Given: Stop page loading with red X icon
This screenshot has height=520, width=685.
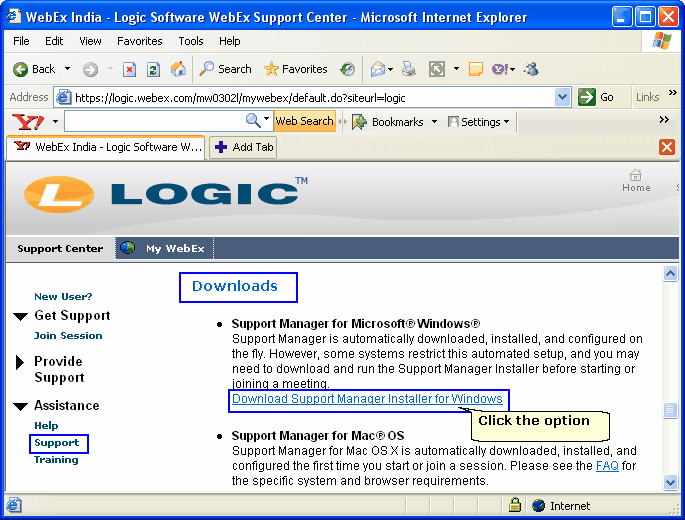Looking at the screenshot, I should [129, 69].
